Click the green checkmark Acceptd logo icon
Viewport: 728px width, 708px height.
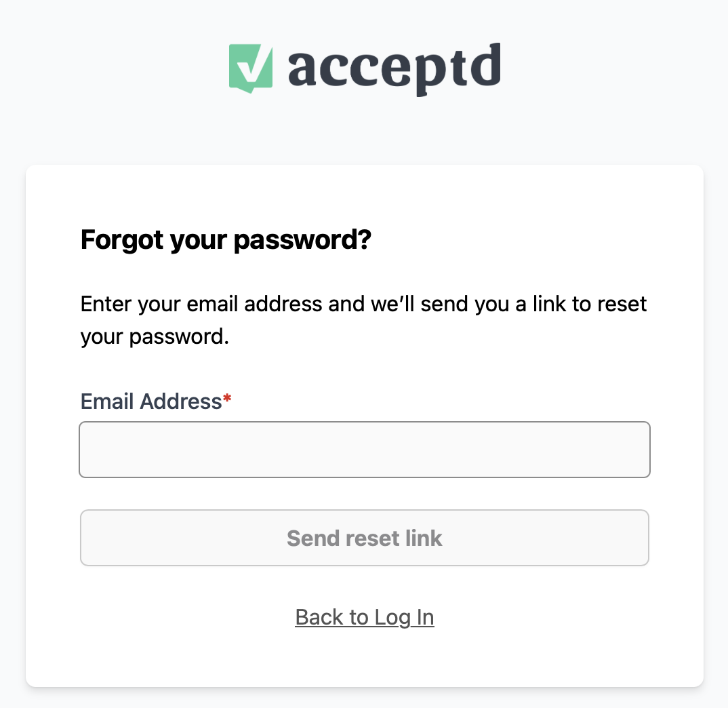251,68
